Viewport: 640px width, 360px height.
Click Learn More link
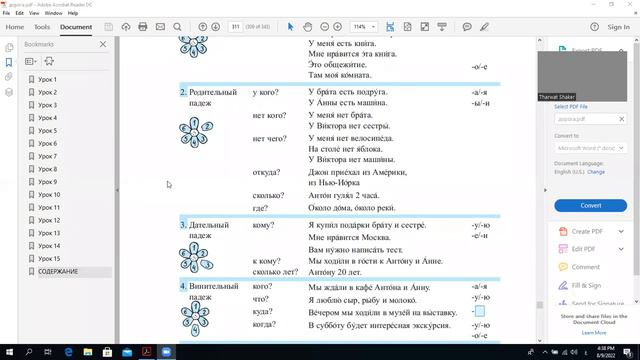click(594, 333)
